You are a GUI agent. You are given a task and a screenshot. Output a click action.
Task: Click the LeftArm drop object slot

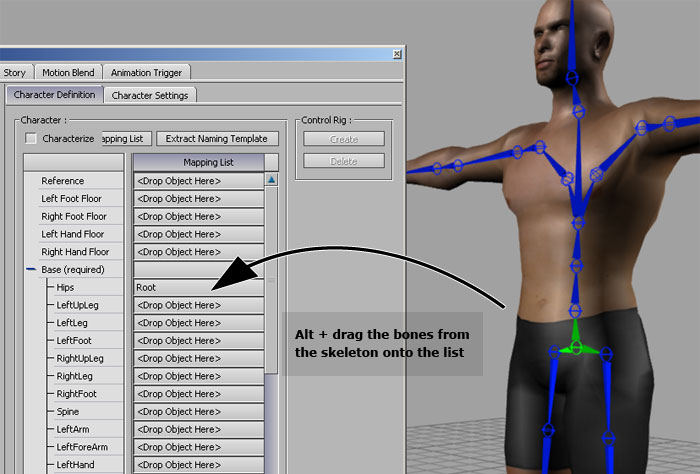[198, 429]
